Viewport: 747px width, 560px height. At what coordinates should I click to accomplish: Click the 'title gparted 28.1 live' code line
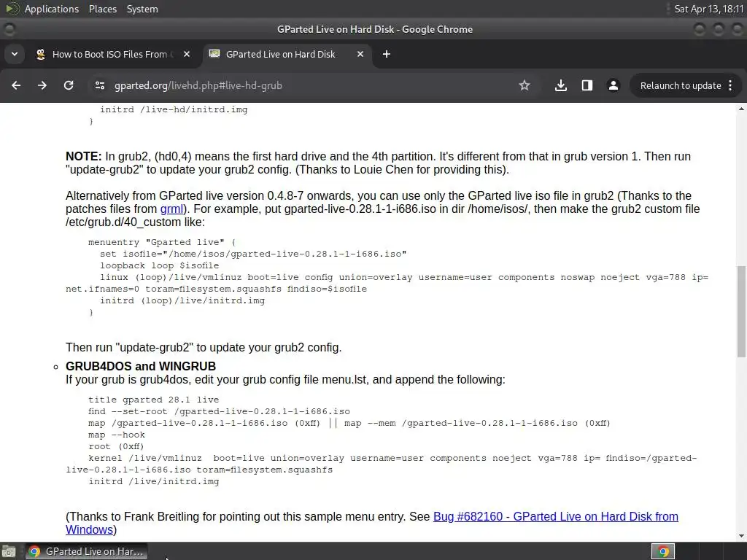tap(153, 400)
